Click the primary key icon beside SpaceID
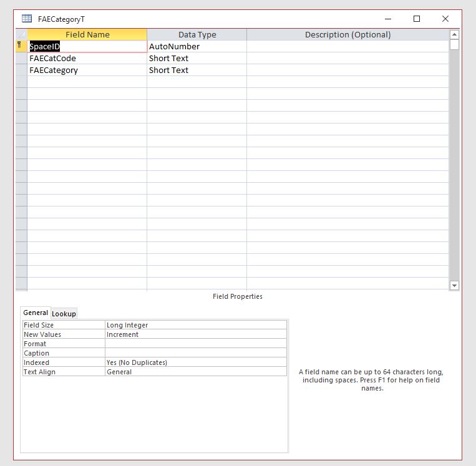 19,45
